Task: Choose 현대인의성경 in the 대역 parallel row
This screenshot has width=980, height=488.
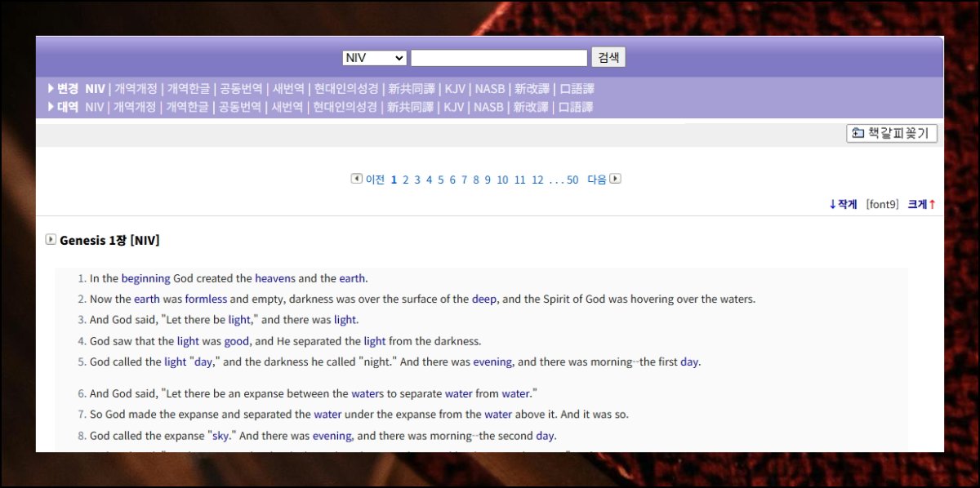Action: [x=345, y=107]
